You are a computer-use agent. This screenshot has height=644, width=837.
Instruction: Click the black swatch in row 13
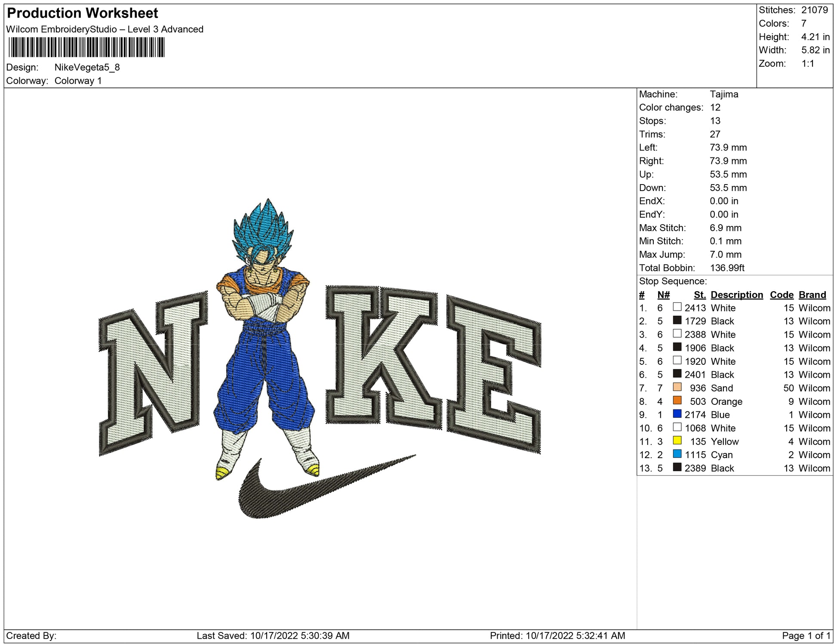tap(677, 467)
